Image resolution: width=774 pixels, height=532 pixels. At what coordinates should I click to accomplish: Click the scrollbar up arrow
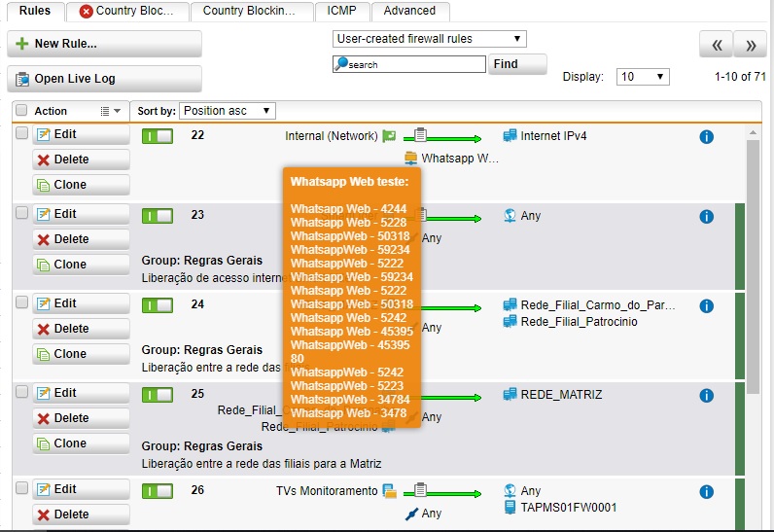pos(753,132)
